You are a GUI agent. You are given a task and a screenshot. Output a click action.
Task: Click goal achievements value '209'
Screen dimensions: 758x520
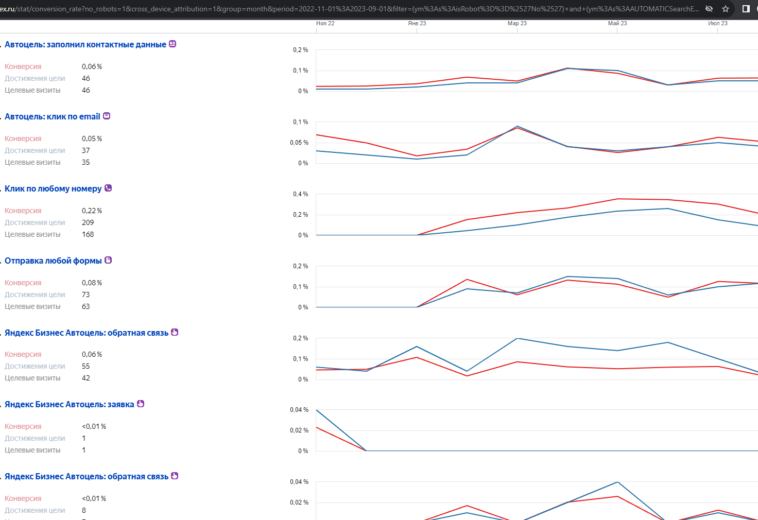(87, 222)
